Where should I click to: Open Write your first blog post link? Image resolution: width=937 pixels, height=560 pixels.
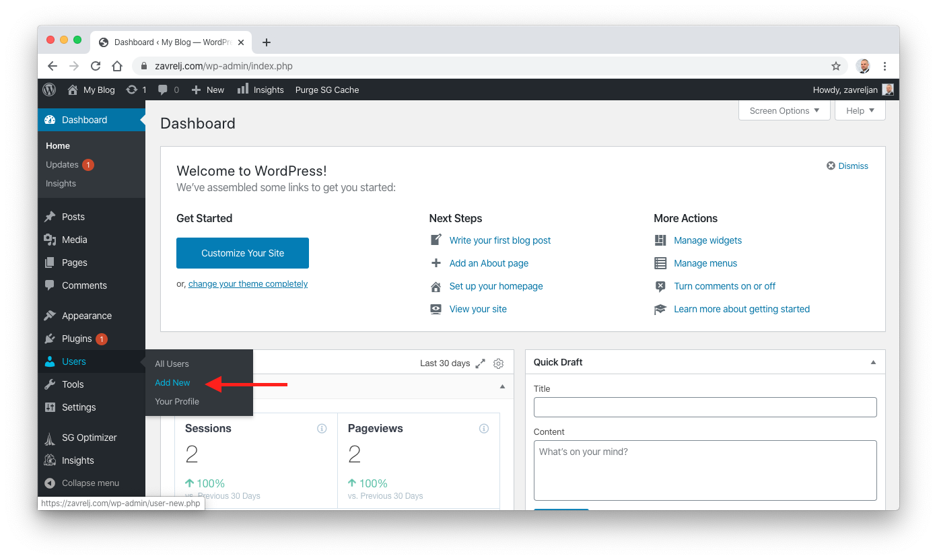tap(500, 240)
